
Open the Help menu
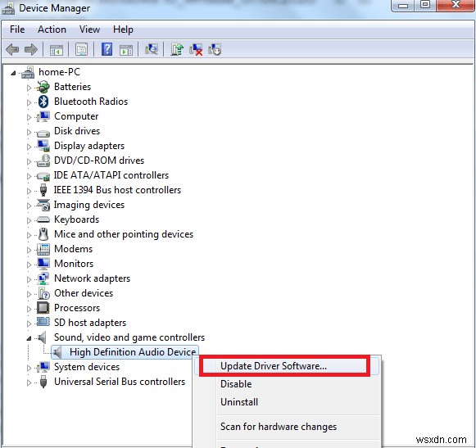pos(123,29)
